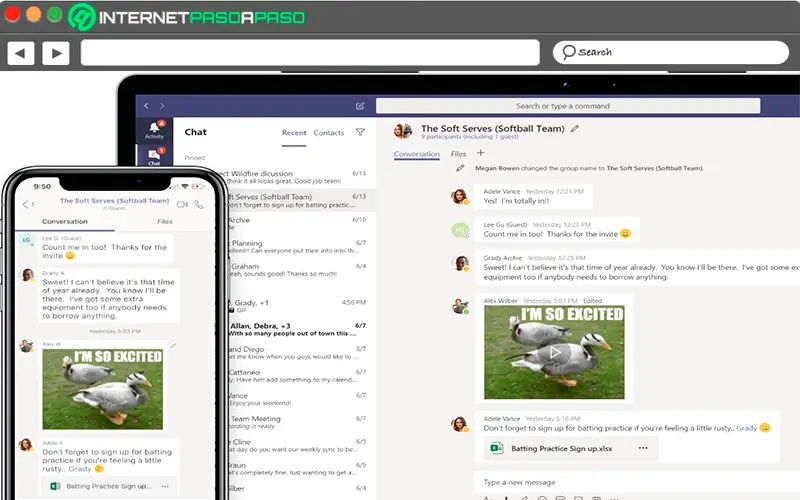Screen dimensions: 800x500
Task: Switch to the Contacts chat tab
Action: pos(329,133)
